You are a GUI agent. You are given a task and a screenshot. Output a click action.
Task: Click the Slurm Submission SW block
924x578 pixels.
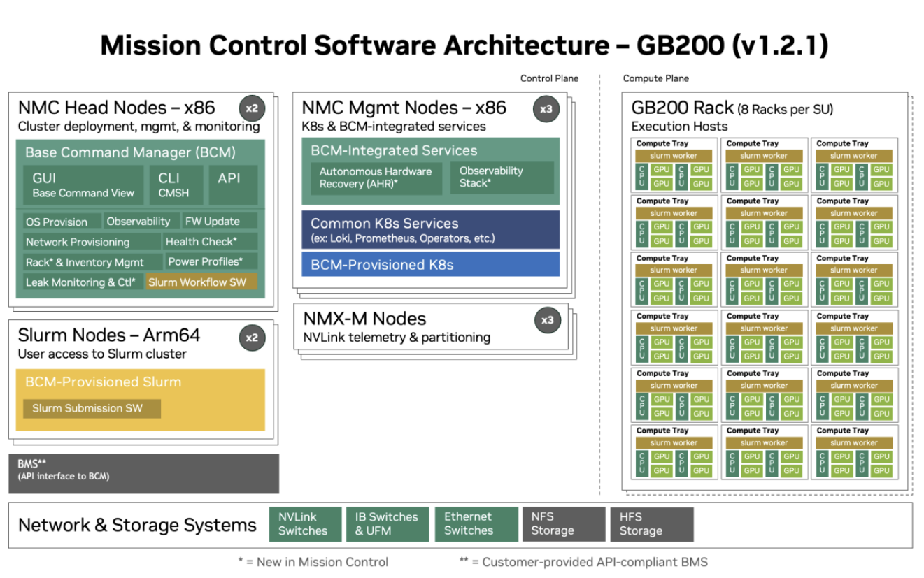[x=92, y=409]
